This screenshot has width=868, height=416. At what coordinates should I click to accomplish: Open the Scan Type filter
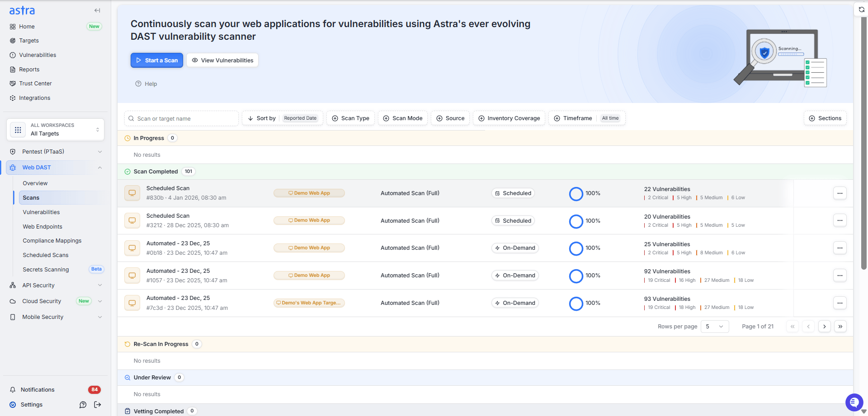pyautogui.click(x=351, y=118)
